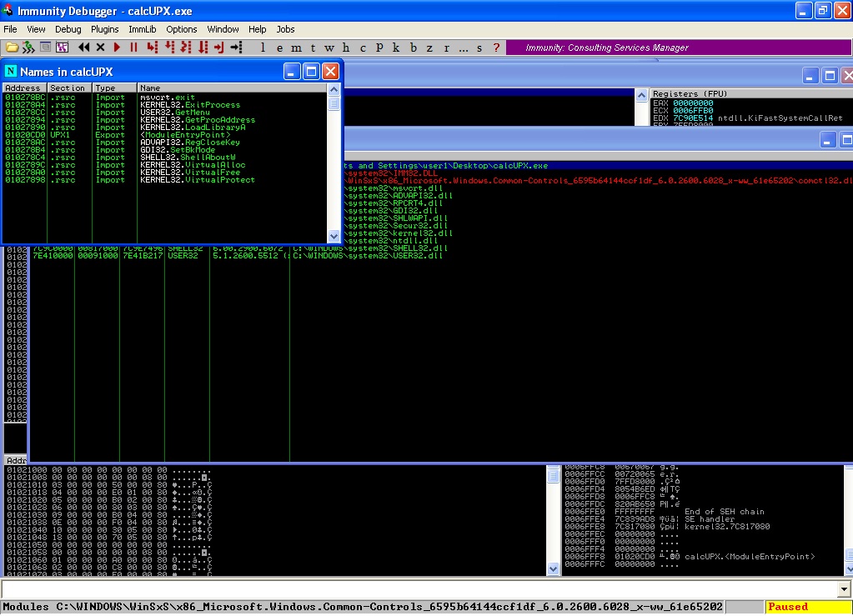Pause execution with the pause icon
The image size is (853, 616).
133,48
